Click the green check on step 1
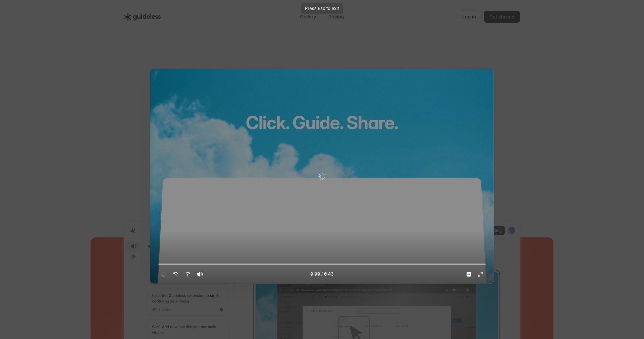This screenshot has width=644, height=339. pos(221,310)
